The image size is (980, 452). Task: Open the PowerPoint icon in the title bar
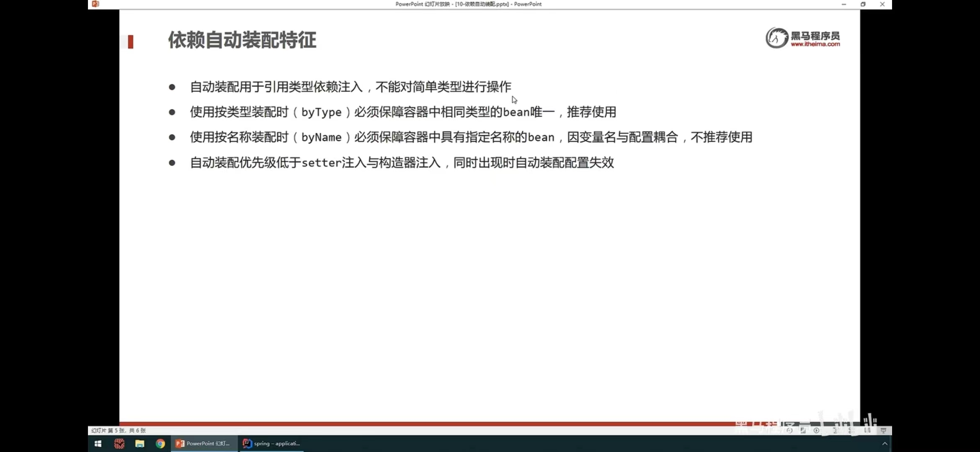pyautogui.click(x=95, y=4)
